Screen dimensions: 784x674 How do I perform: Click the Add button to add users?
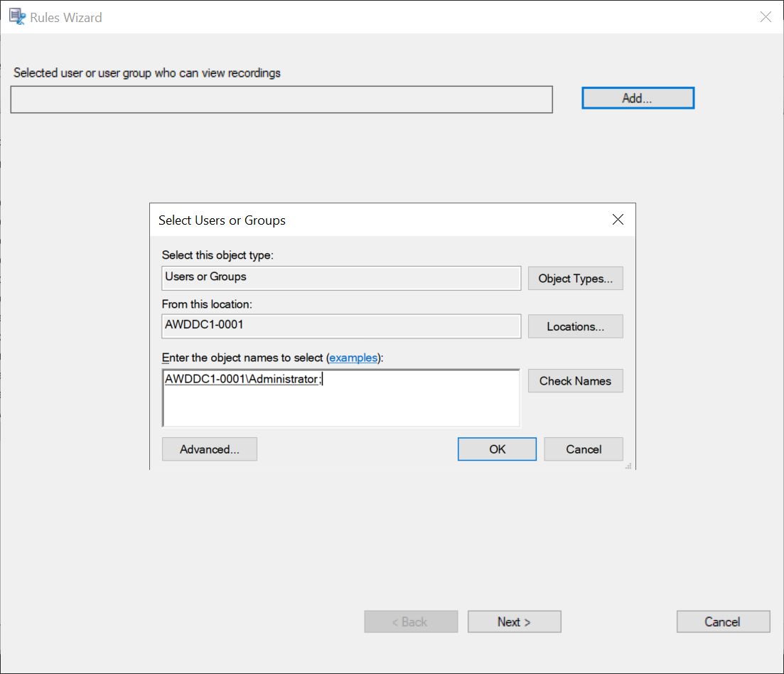point(637,98)
